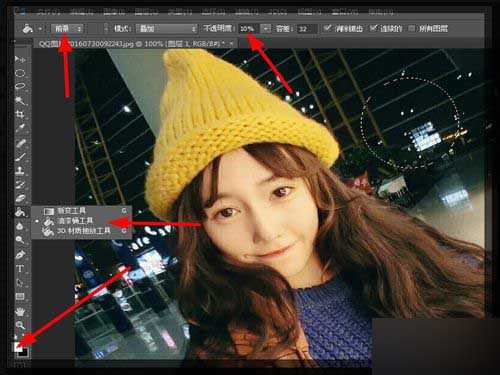Open the 滤镜 (Filter) menu
The image size is (500, 375).
(247, 12)
